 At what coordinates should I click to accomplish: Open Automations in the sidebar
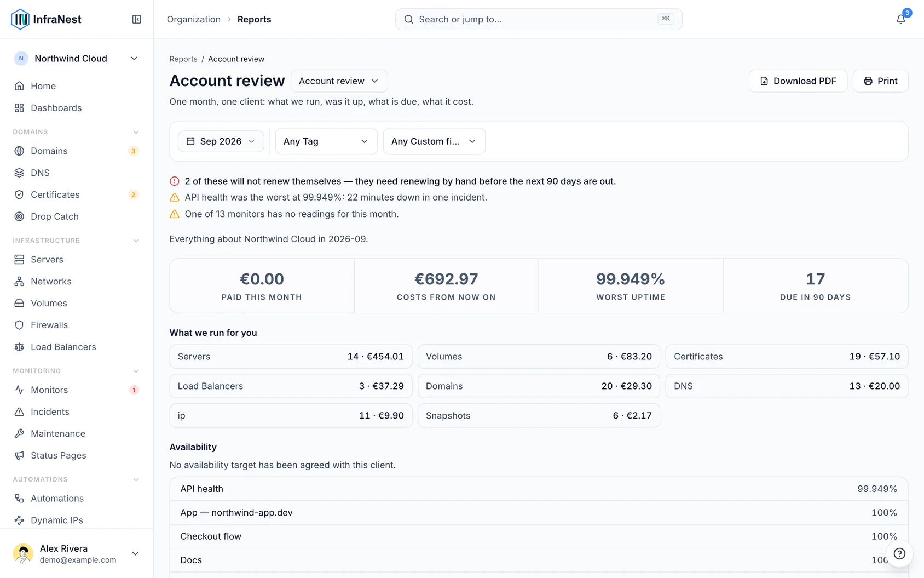pos(77,498)
